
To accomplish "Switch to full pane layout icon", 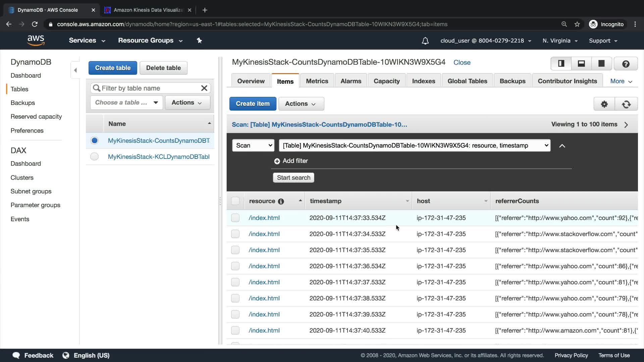I will 601,63.
